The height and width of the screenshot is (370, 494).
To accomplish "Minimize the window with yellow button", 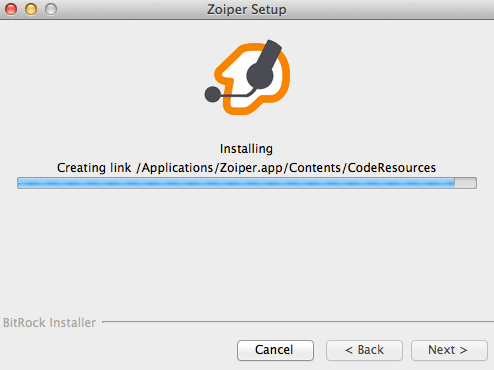I will tap(31, 9).
